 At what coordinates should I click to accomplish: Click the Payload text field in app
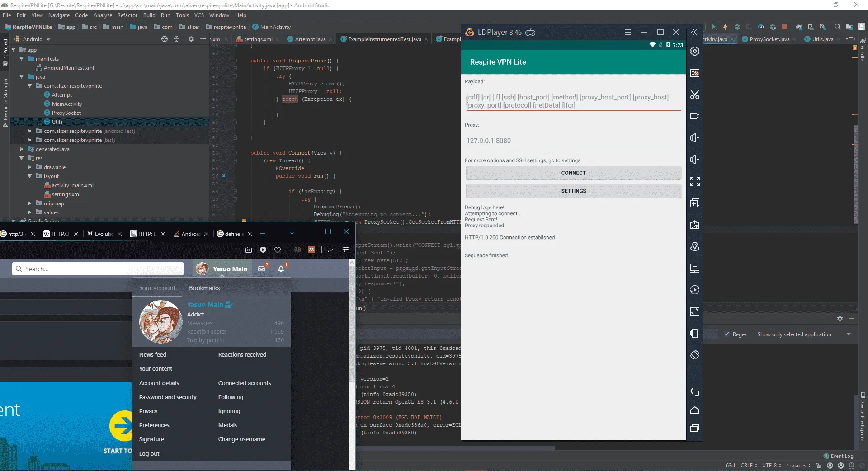(x=573, y=101)
